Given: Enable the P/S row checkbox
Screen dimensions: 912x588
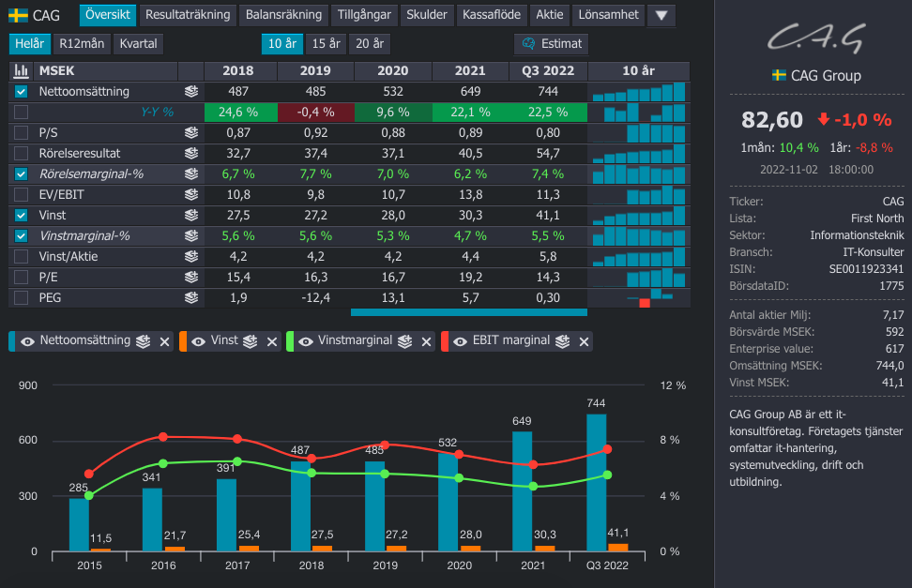Looking at the screenshot, I should click(22, 133).
